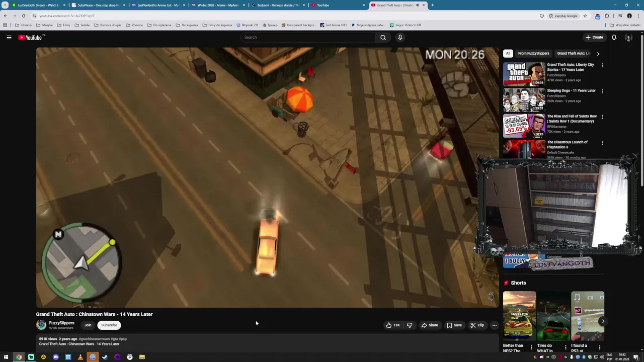This screenshot has width=644, height=362.
Task: Open the YouTube notifications bell
Action: pos(614,37)
